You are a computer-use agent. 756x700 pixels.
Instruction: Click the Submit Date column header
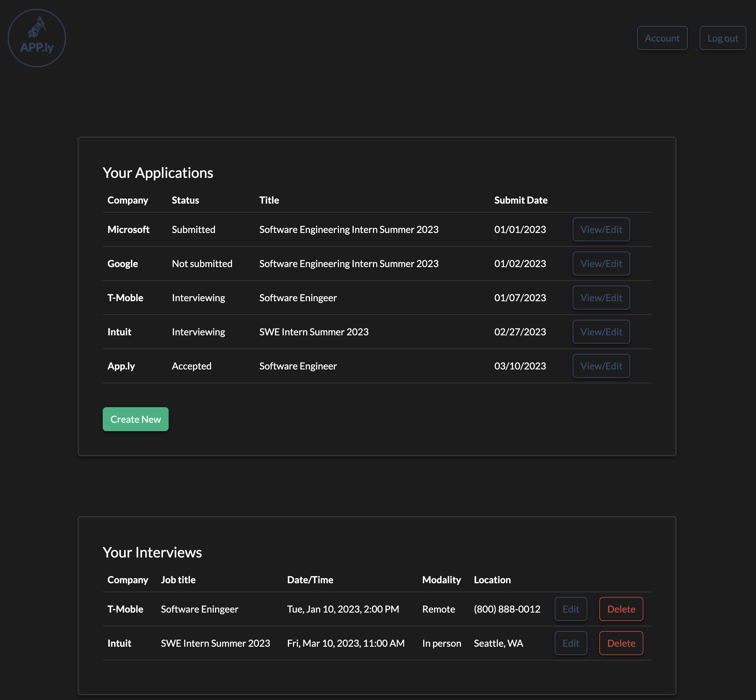520,200
